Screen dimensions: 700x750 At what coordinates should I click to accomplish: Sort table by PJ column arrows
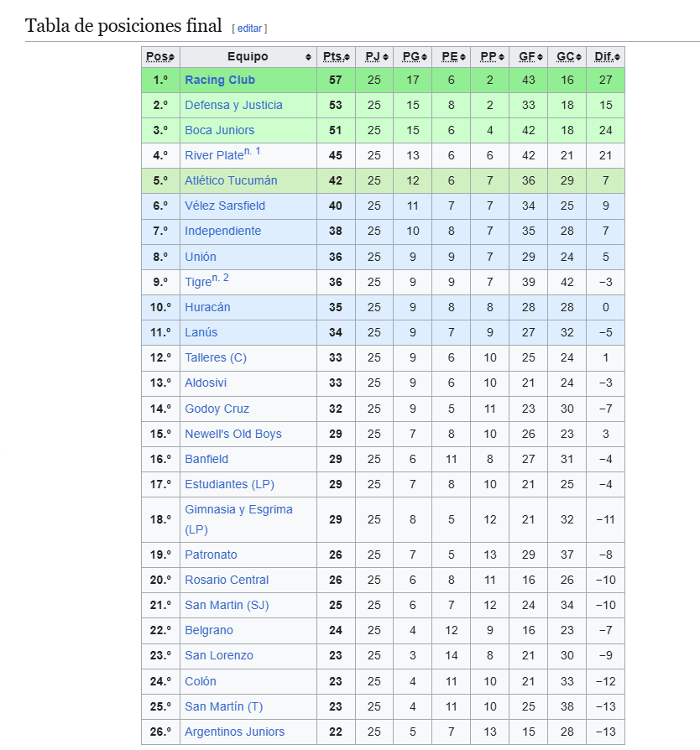click(385, 57)
